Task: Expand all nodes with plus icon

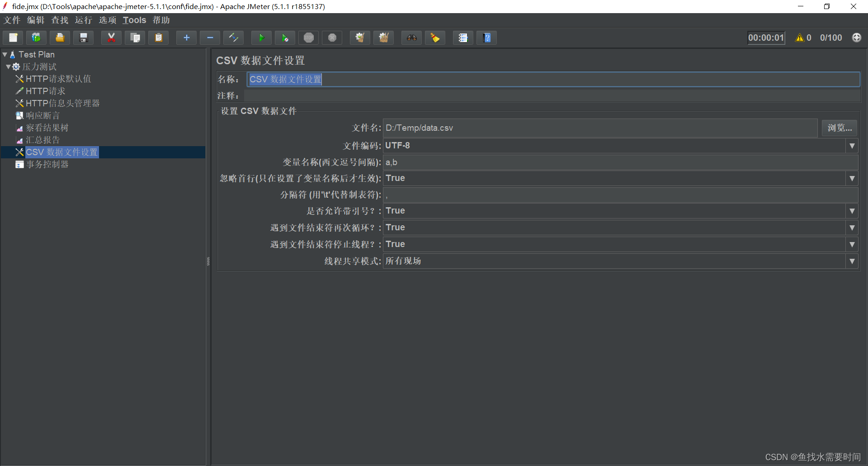Action: [x=186, y=38]
